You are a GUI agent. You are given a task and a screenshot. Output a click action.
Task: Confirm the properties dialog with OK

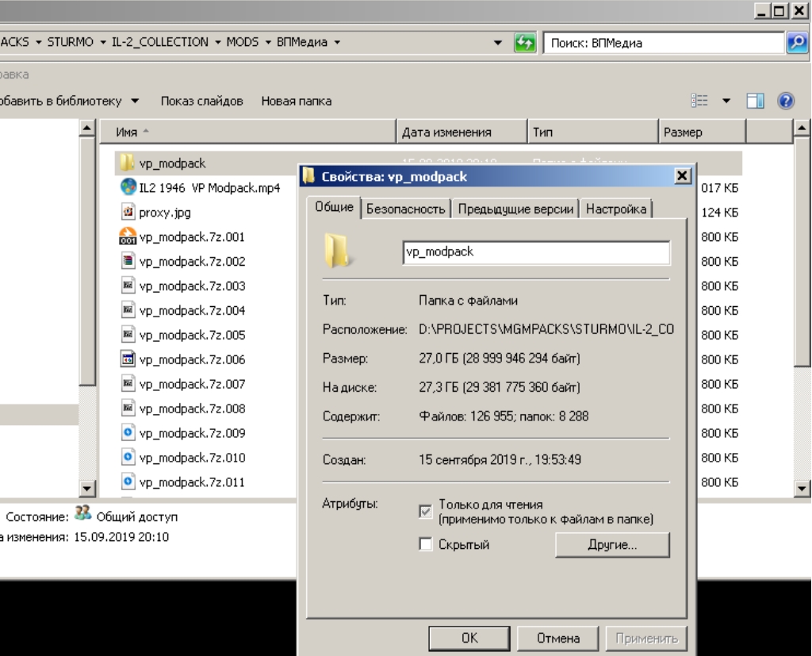coord(469,638)
